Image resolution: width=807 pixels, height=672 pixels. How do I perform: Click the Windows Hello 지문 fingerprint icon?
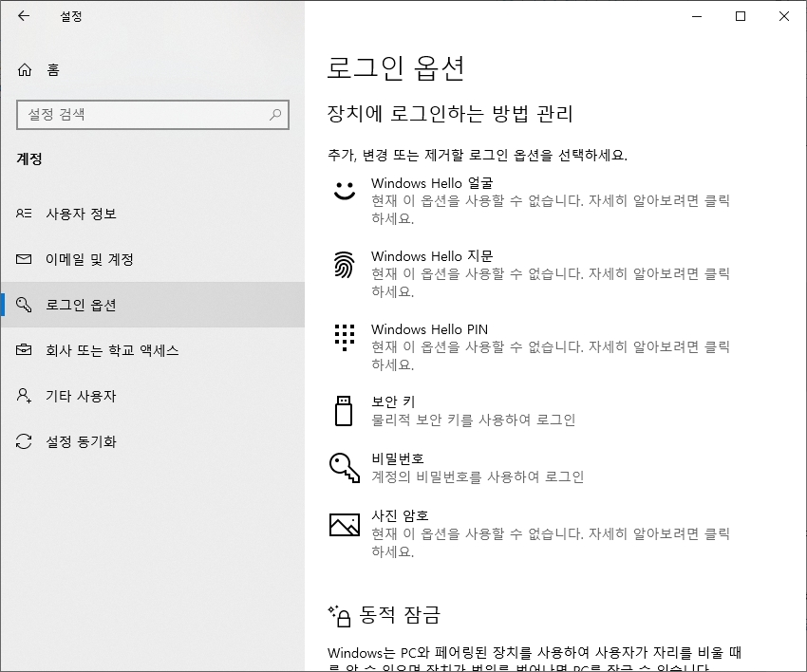[345, 264]
